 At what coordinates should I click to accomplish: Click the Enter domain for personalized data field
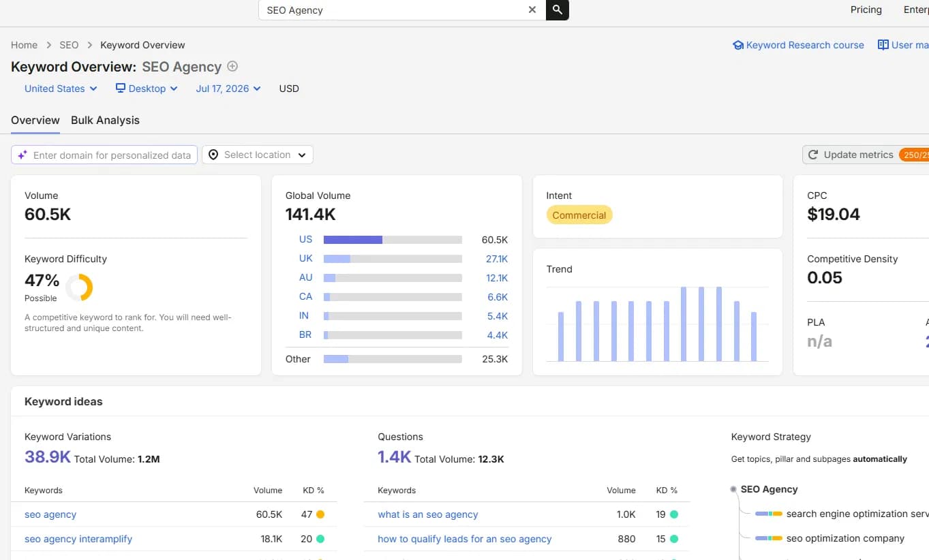pos(104,155)
